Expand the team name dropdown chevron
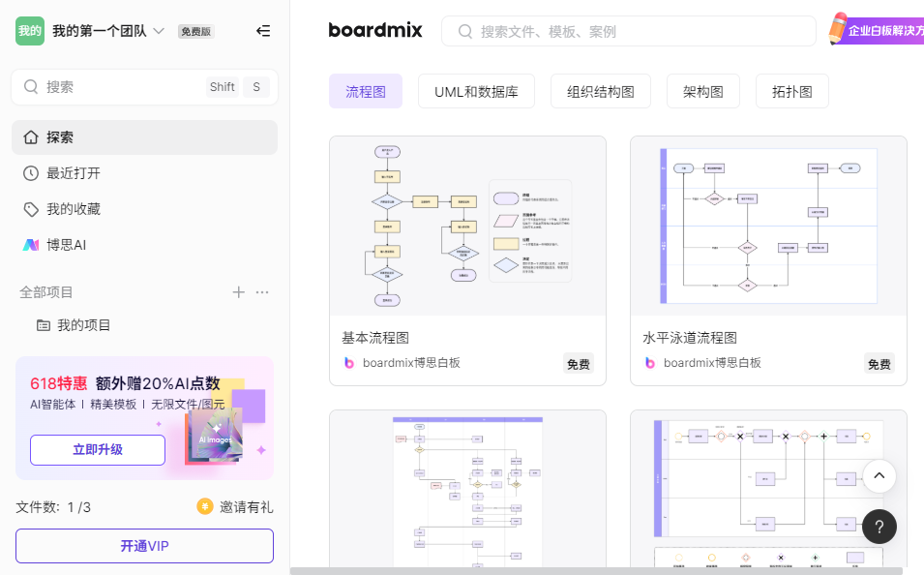Viewport: 924px width, 575px height. click(x=159, y=31)
